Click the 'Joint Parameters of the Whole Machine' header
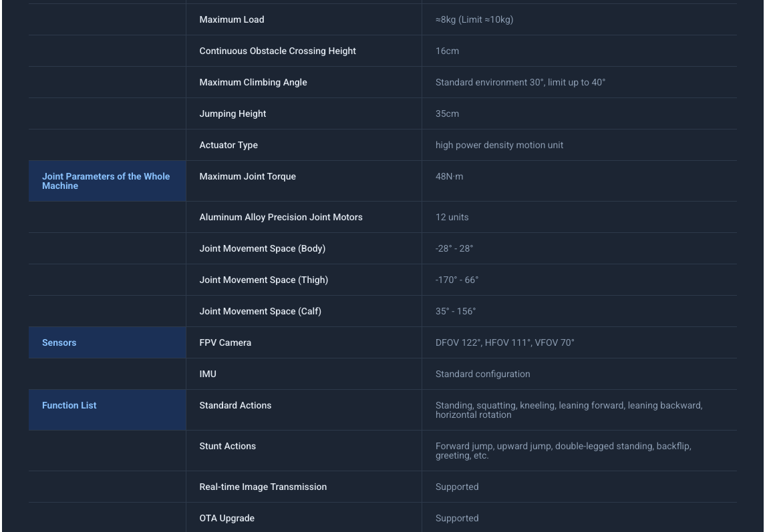The width and height of the screenshot is (765, 532). coord(106,181)
